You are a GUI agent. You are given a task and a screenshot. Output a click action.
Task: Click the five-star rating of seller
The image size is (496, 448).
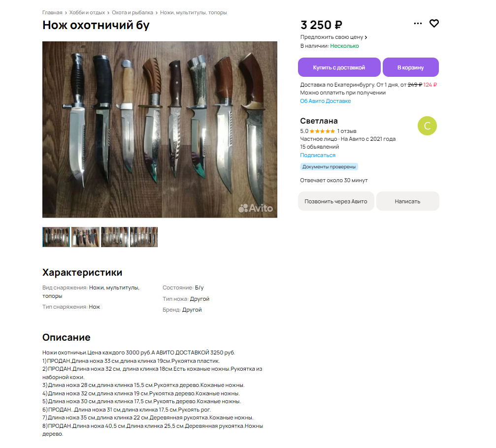pos(322,131)
